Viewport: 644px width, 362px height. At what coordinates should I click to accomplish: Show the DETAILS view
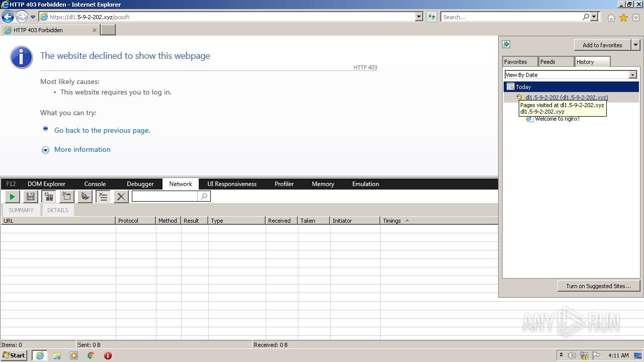[x=58, y=210]
